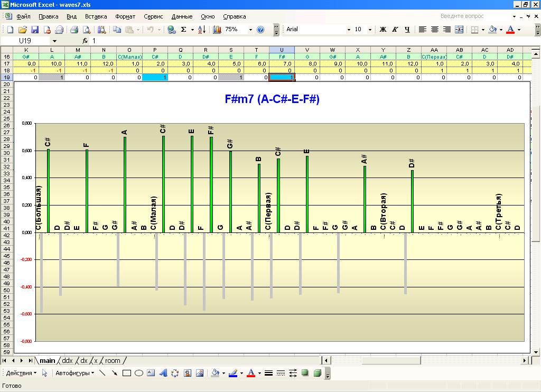This screenshot has height=392, width=541.
Task: Launch the Chart Wizard icon
Action: (217, 30)
